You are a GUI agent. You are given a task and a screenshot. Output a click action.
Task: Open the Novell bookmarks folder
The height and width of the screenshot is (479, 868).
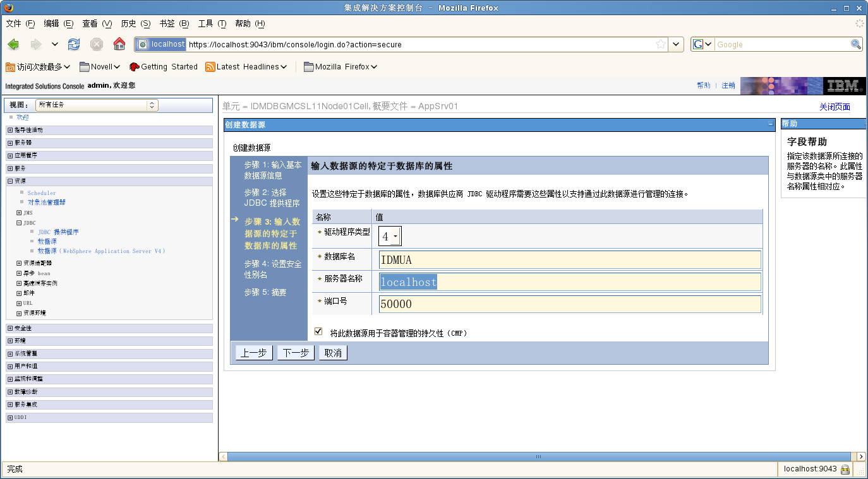click(100, 67)
